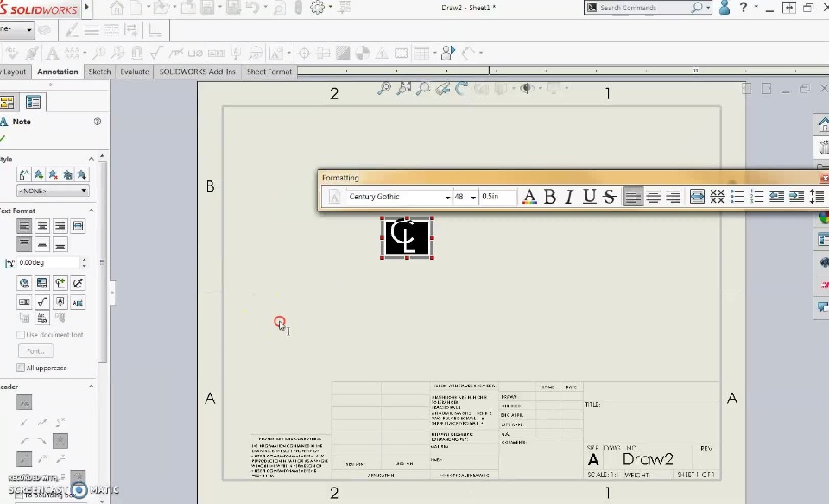Click Zoom to Area in view toolbar

pos(404,88)
